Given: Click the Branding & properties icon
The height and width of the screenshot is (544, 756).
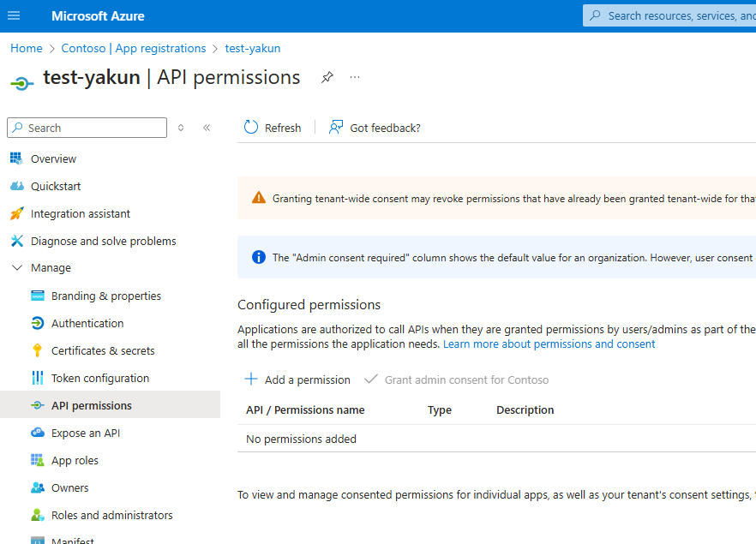Looking at the screenshot, I should [x=38, y=296].
